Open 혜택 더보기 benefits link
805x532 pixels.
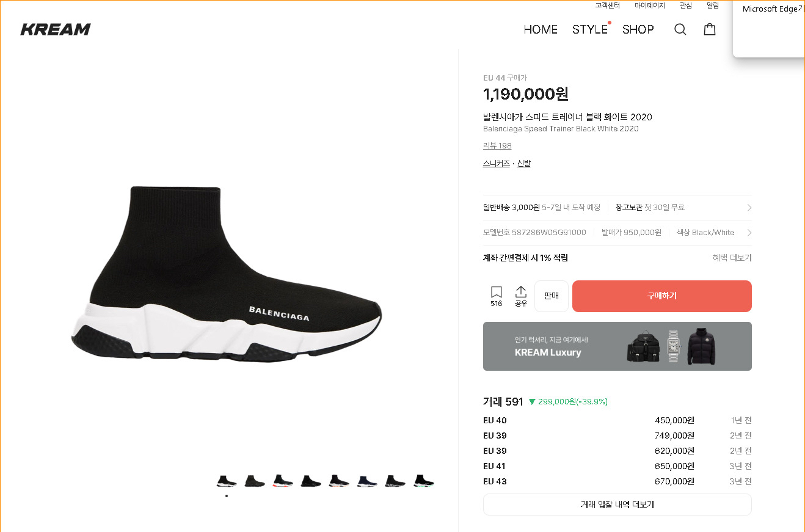pyautogui.click(x=732, y=258)
